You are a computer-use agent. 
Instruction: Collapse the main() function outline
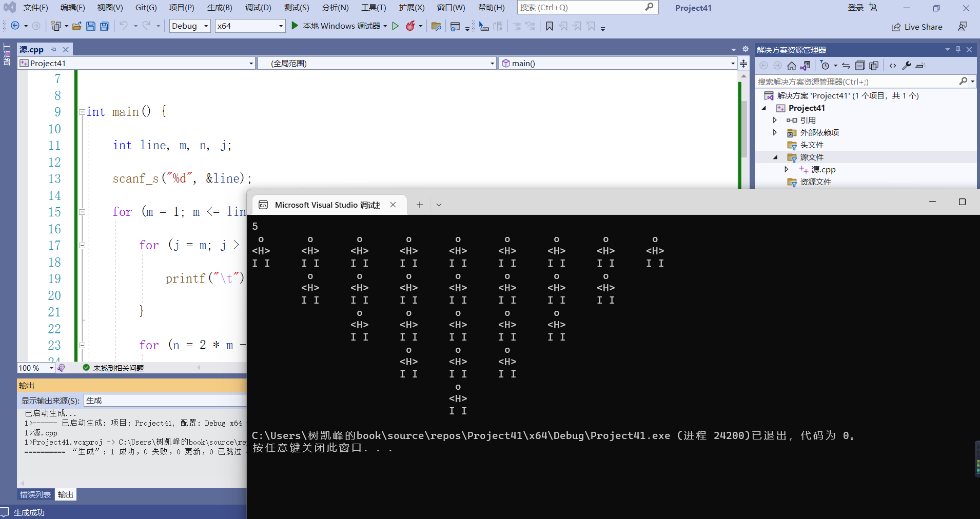(82, 112)
